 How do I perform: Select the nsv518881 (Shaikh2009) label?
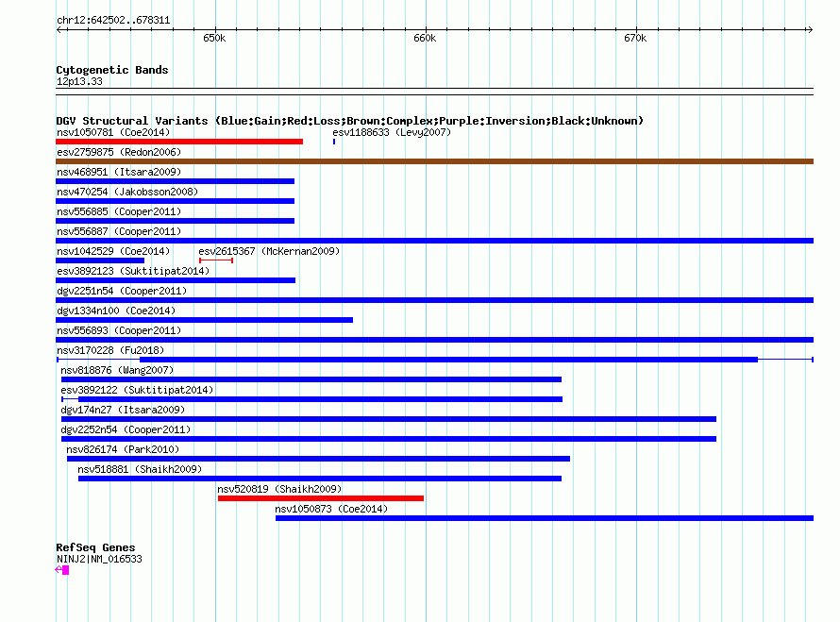(140, 469)
